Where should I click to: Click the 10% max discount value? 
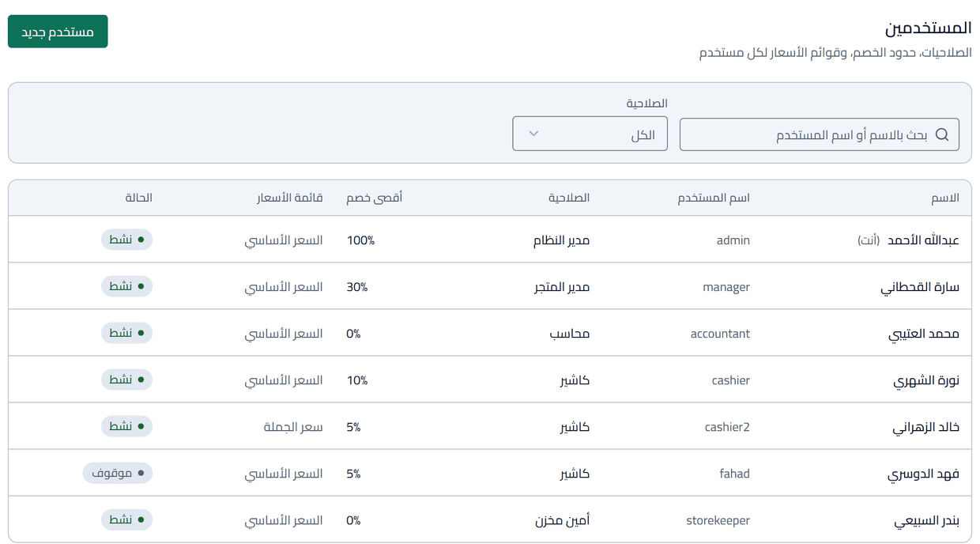click(x=357, y=380)
